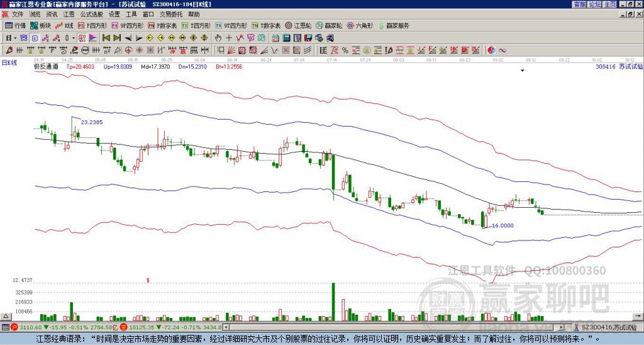Open the 公式选股 menu
The height and width of the screenshot is (345, 644).
(91, 14)
